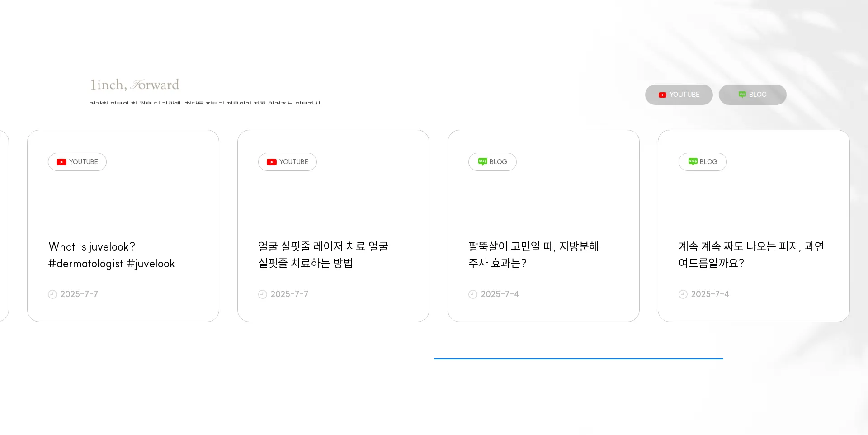This screenshot has height=435, width=868.
Task: Click the YOUTUBE filter button at top right
Action: 679,95
